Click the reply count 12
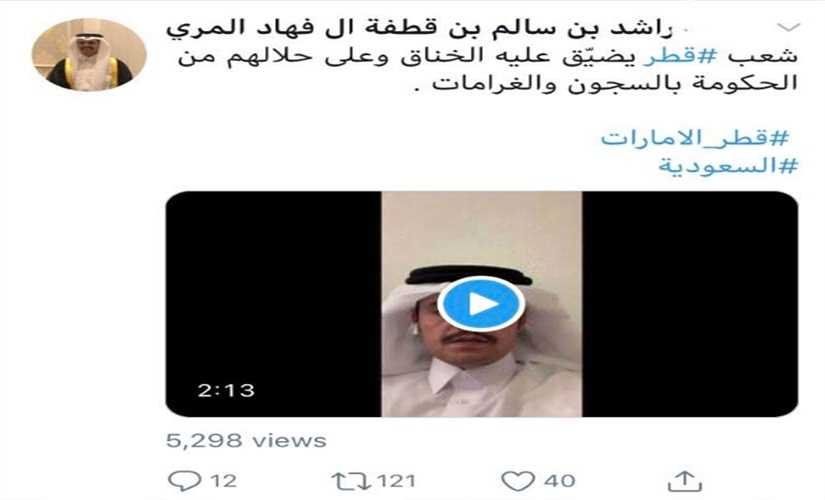The width and height of the screenshot is (825, 500). pos(223,481)
